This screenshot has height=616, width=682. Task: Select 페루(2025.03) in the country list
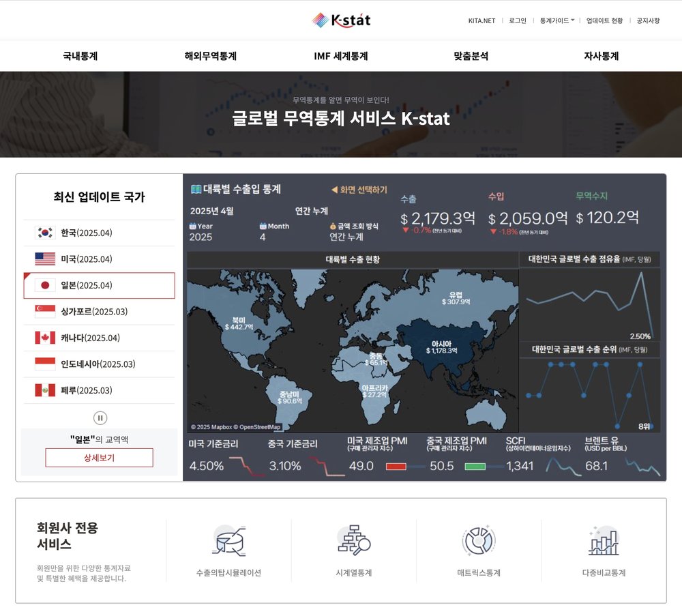click(x=99, y=390)
